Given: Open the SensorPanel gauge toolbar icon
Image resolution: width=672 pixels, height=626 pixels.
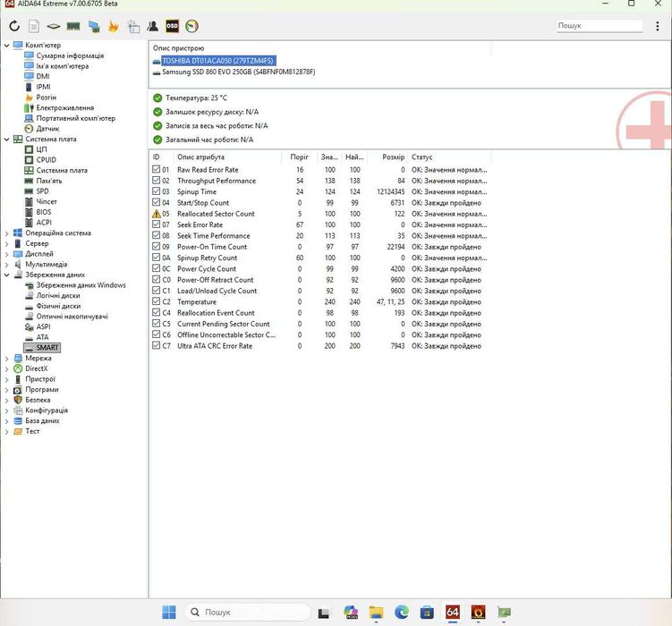Looking at the screenshot, I should click(192, 26).
